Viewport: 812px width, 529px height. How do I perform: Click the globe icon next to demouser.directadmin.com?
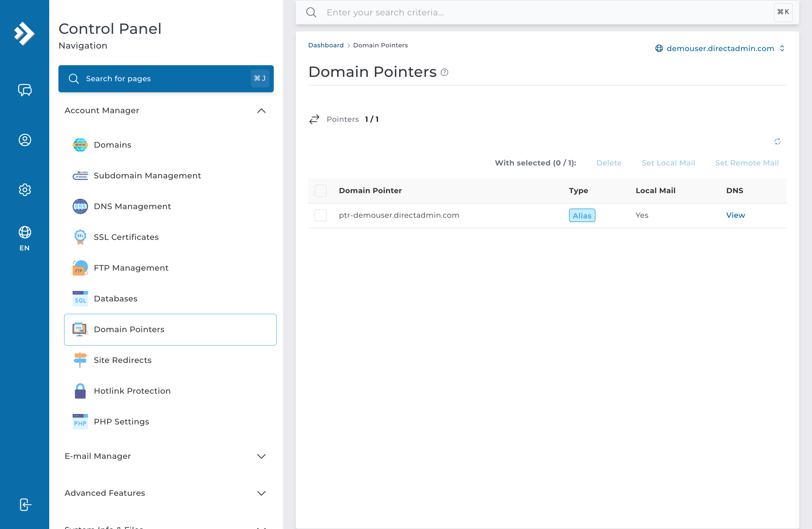(659, 48)
